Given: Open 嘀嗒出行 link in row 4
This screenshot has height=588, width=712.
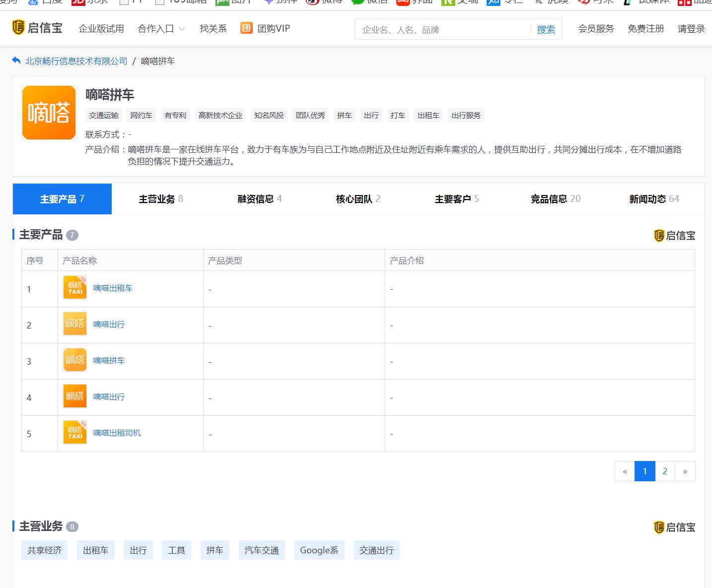Looking at the screenshot, I should point(109,397).
